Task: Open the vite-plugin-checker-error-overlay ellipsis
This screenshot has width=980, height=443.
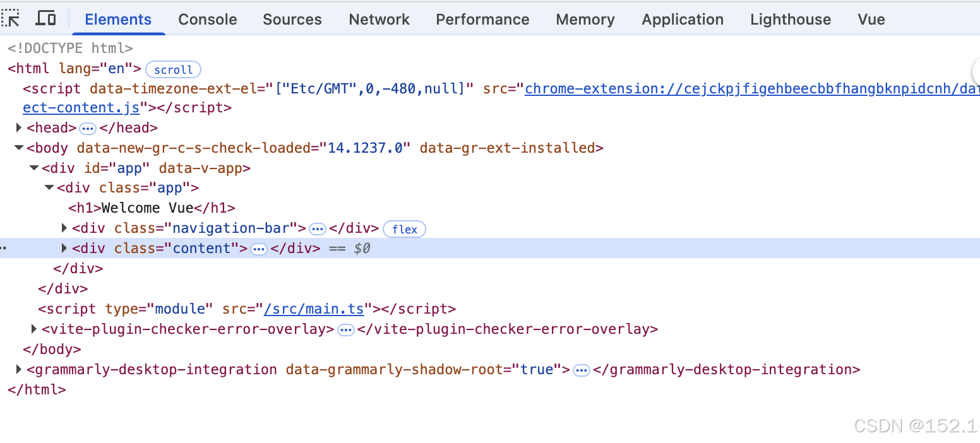Action: (x=346, y=329)
